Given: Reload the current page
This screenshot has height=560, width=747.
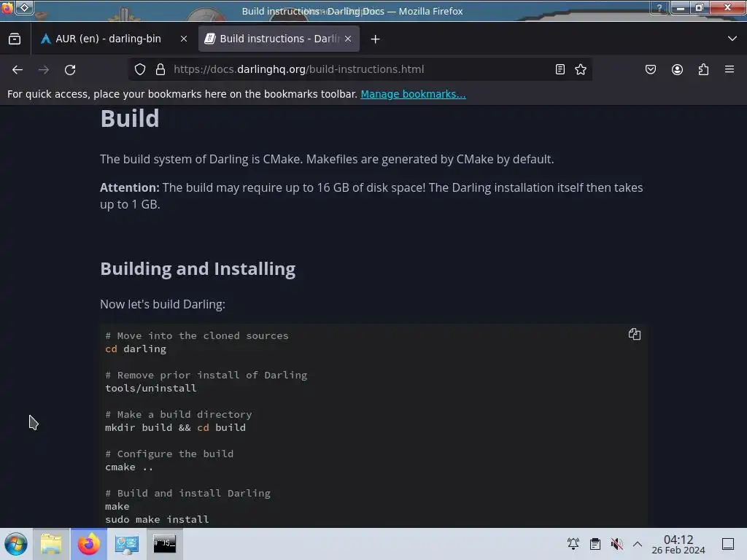Looking at the screenshot, I should (x=70, y=69).
